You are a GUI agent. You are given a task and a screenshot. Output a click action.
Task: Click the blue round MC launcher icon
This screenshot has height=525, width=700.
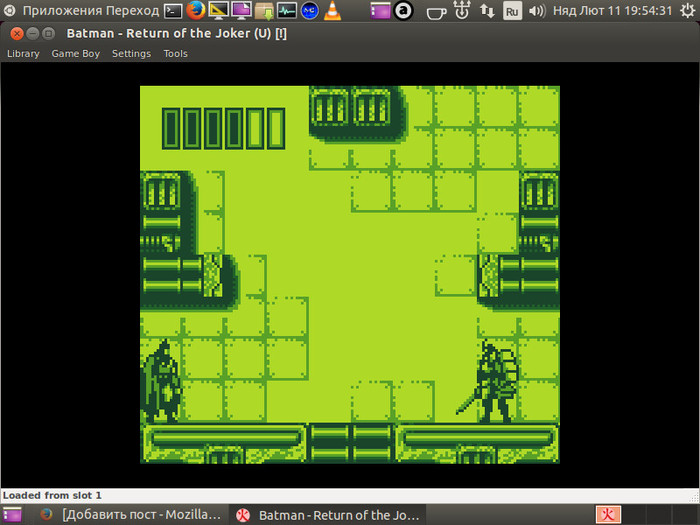coord(309,11)
